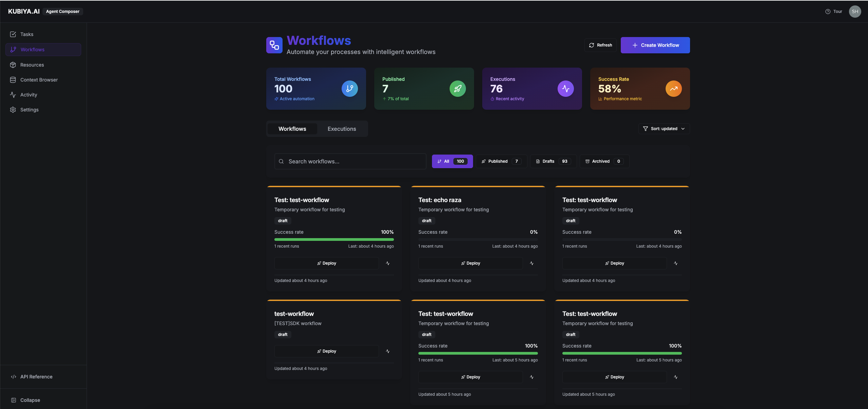Click the Create Workflow button
Viewport: 868px width, 409px height.
[x=655, y=45]
